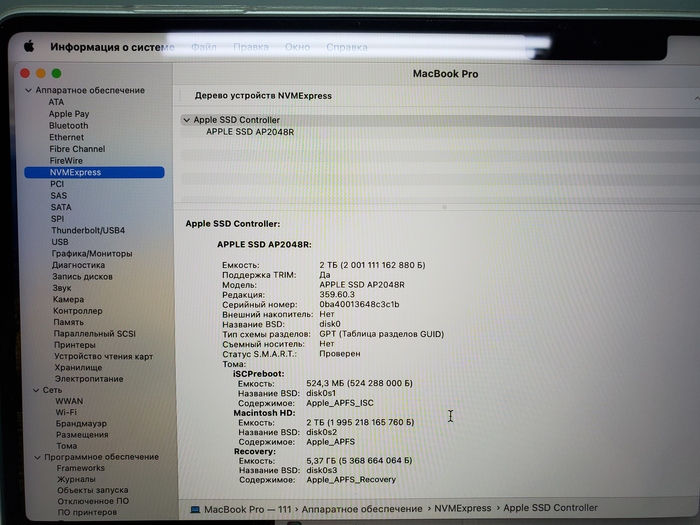Select Электропитание in the sidebar

(89, 379)
